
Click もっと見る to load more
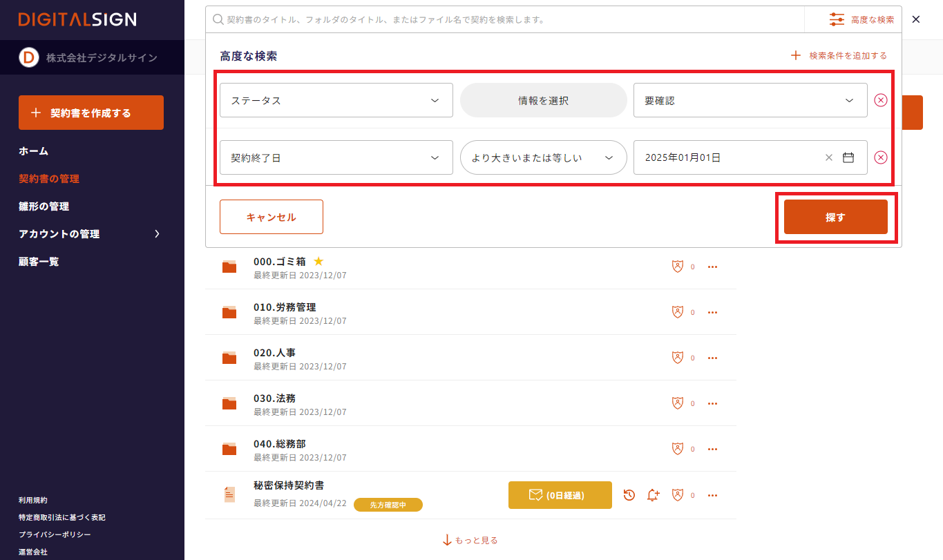470,540
